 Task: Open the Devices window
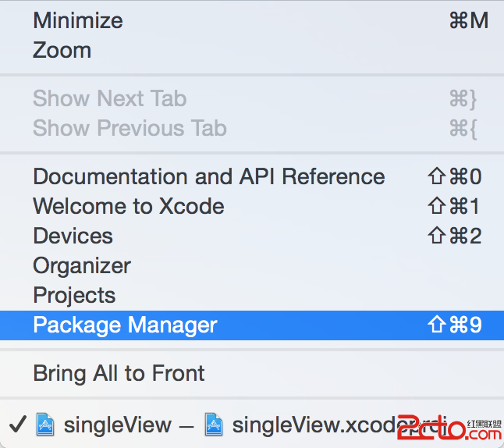point(73,236)
